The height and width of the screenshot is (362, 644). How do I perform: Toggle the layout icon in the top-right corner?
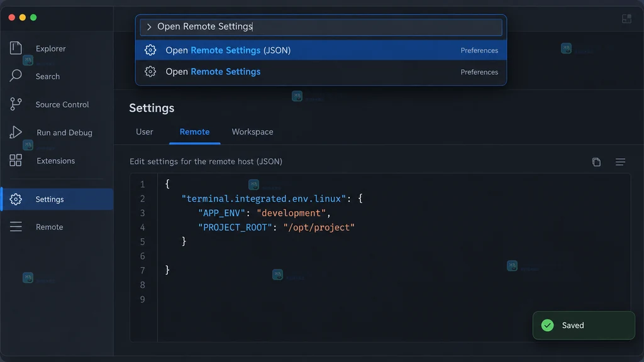coord(627,18)
